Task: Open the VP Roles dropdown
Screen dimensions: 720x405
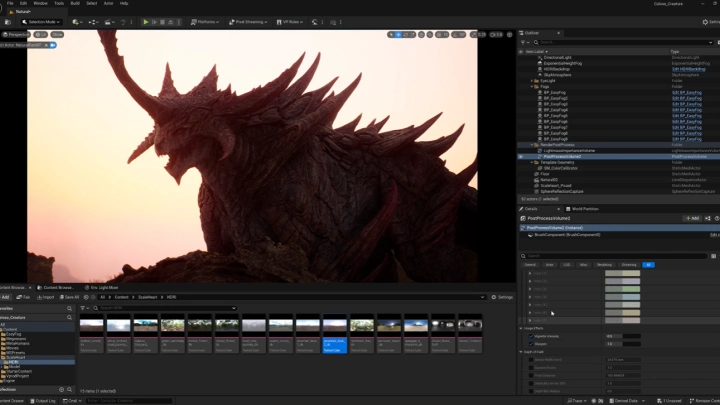Action: point(289,22)
